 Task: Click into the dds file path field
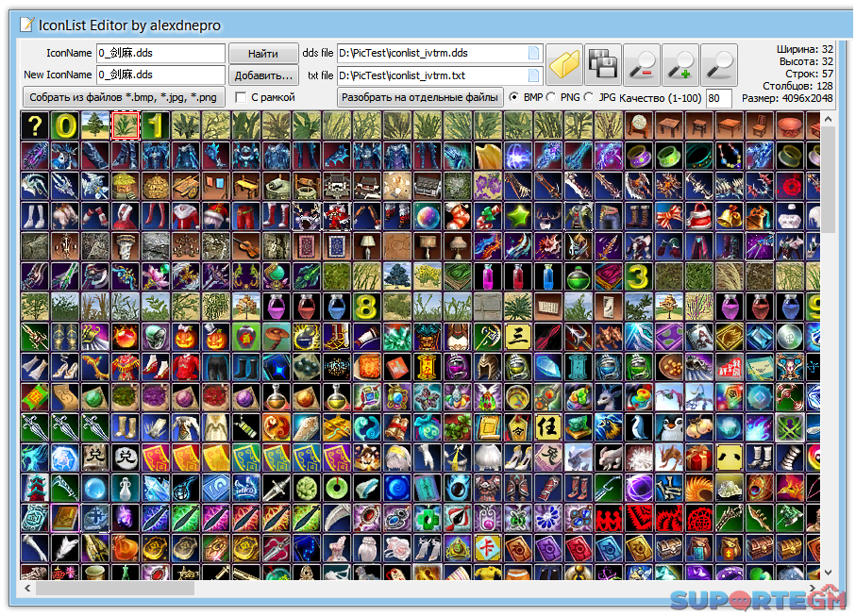click(440, 53)
